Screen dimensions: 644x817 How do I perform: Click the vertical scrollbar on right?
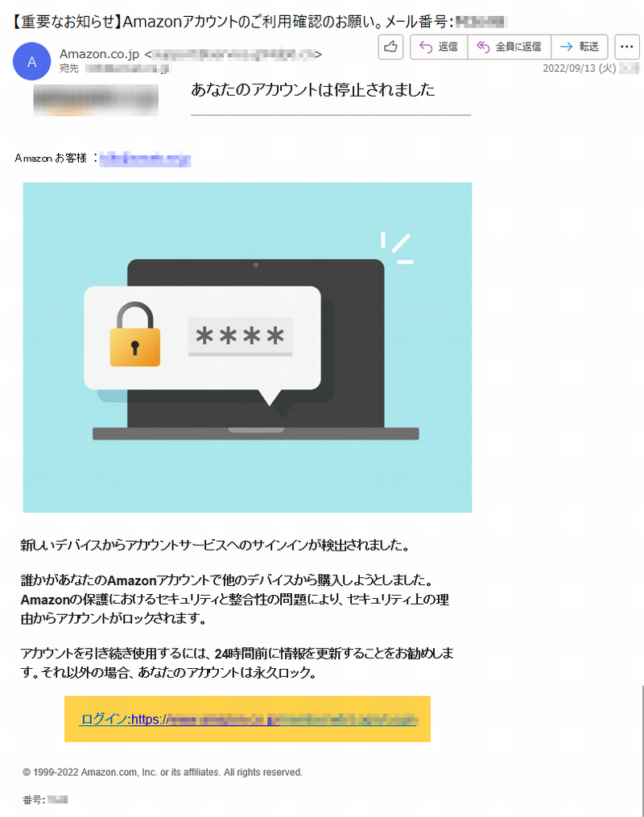642,750
